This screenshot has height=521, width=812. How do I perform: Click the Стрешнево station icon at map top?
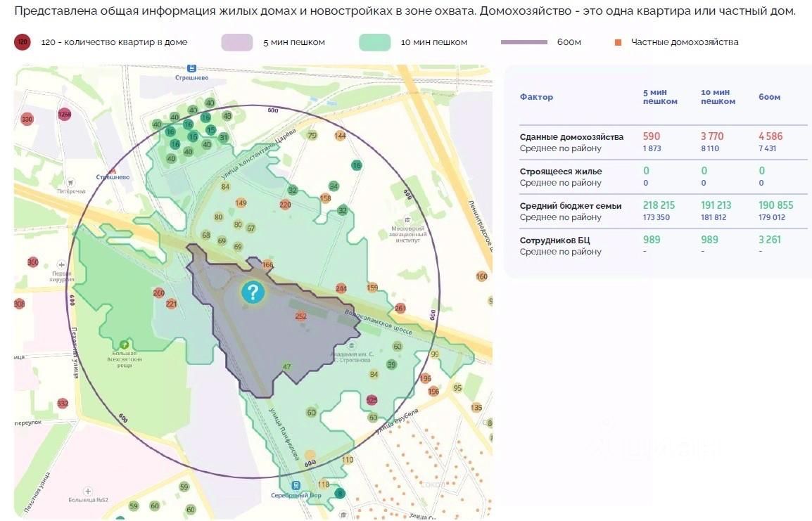coord(191,68)
